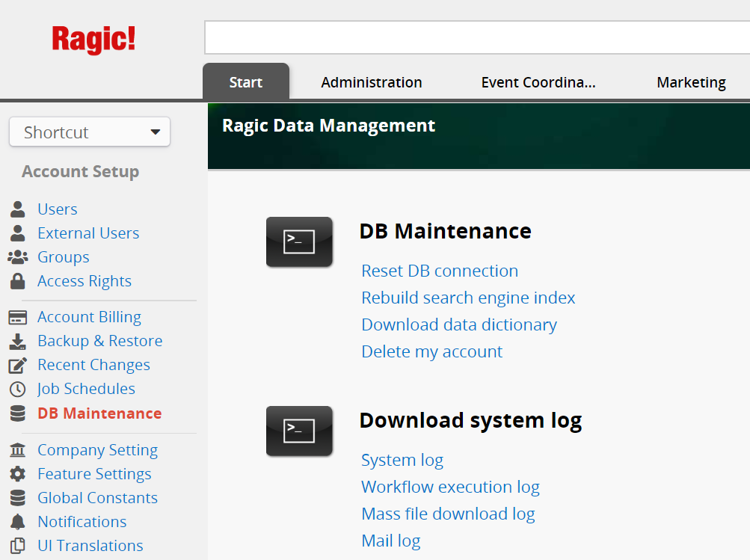Click the Download system log heading
The image size is (750, 560).
[470, 421]
